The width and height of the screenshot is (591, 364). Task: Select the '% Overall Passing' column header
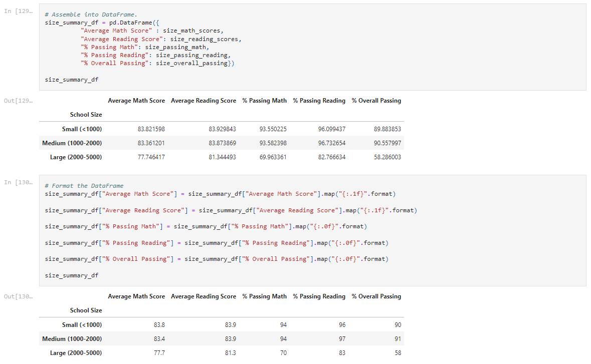click(x=376, y=100)
